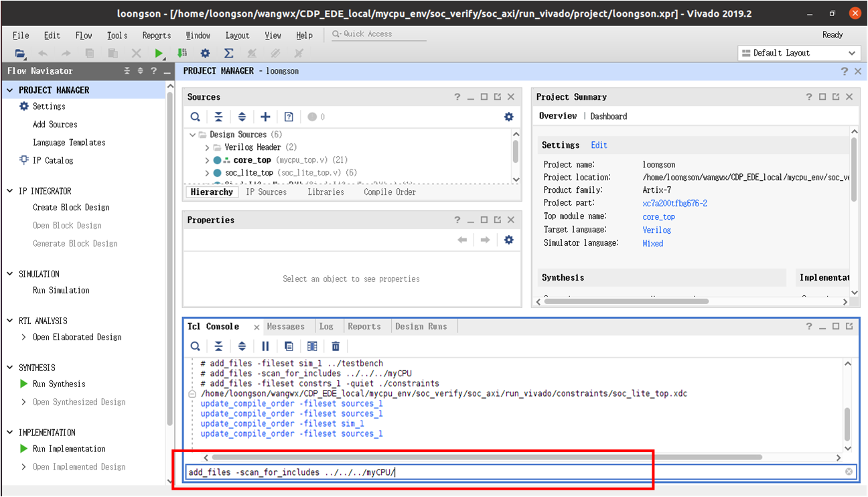The image size is (868, 497).
Task: Collapse all in Tcl Console toolbar
Action: (218, 346)
